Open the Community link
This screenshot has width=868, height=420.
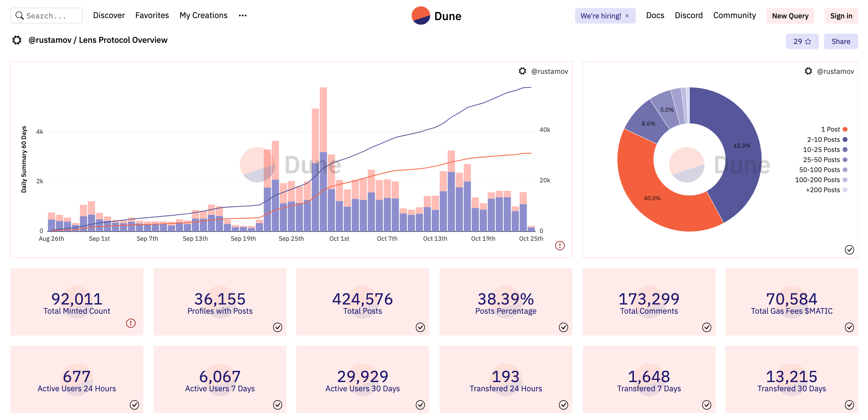(734, 16)
